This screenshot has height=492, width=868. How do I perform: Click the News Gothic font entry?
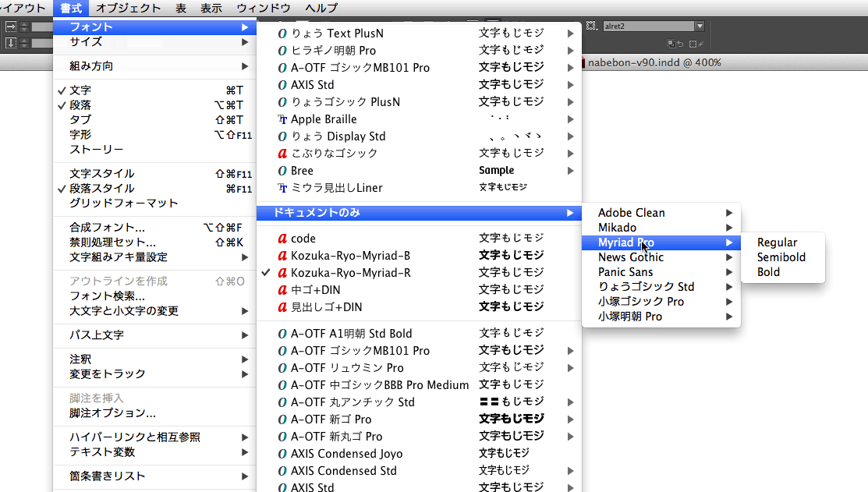[661, 257]
